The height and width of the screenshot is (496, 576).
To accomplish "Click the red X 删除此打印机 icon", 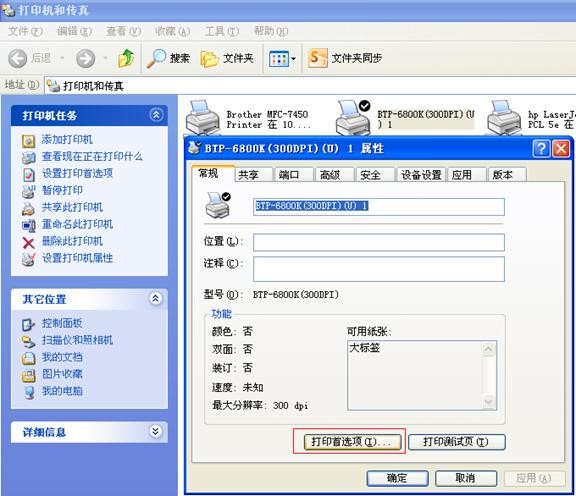I will (29, 242).
